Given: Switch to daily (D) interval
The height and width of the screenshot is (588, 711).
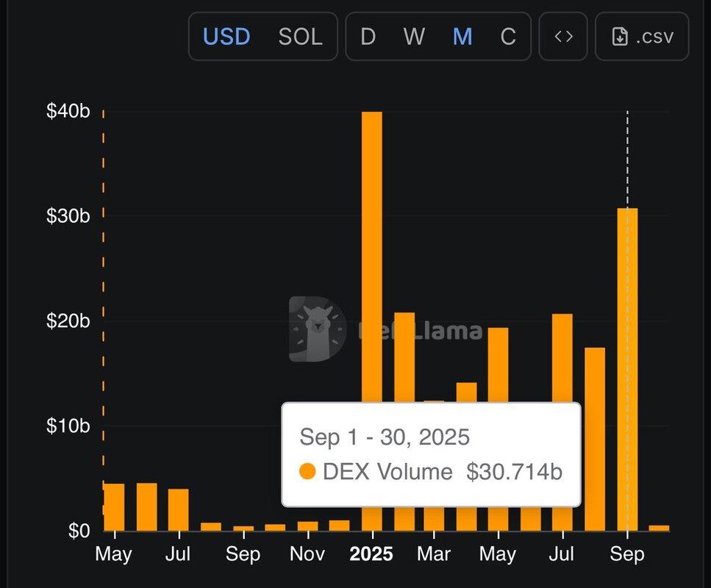Looking at the screenshot, I should tap(368, 37).
